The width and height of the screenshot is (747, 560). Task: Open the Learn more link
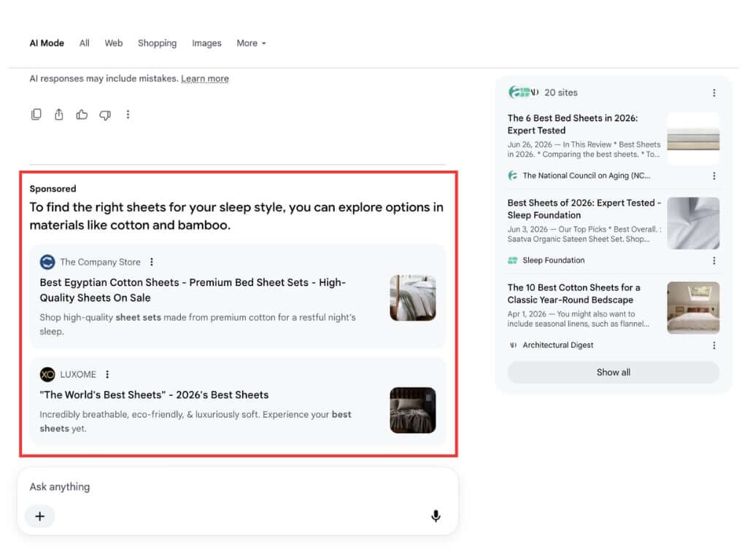205,79
